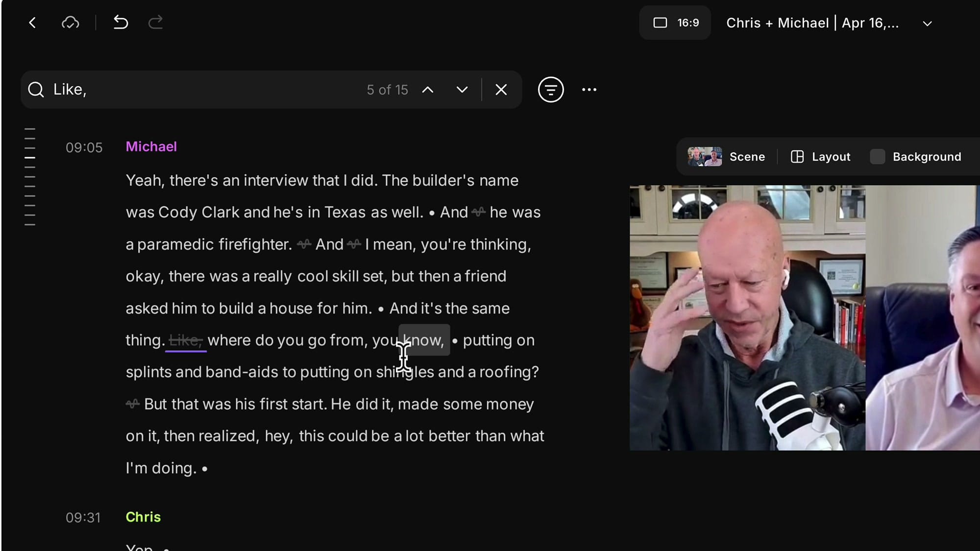Click the Redo icon
This screenshot has width=980, height=551.
tap(155, 23)
